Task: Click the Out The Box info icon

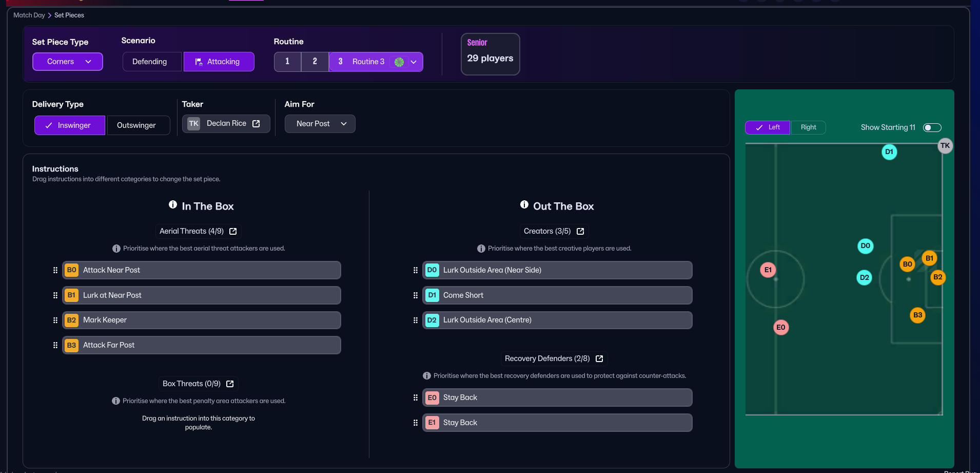Action: [524, 205]
